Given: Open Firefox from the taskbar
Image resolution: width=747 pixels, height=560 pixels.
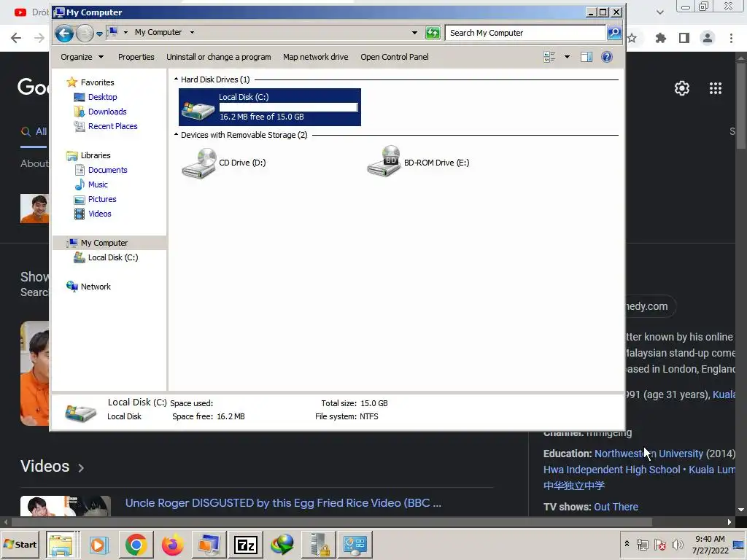Looking at the screenshot, I should coord(172,545).
